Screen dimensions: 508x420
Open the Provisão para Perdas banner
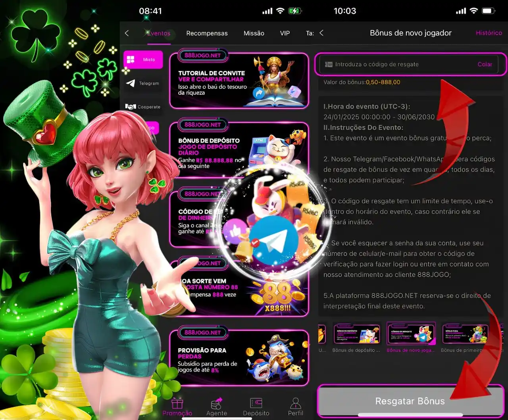(x=239, y=358)
